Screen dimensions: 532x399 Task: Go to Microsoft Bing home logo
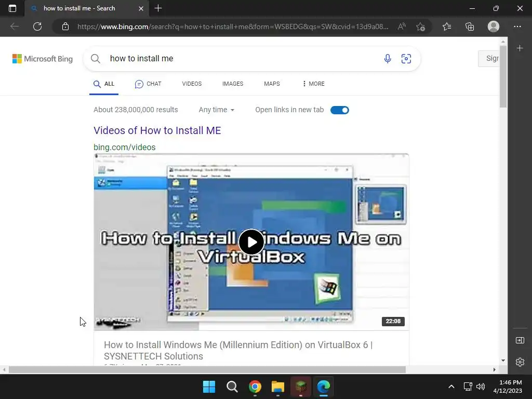43,59
